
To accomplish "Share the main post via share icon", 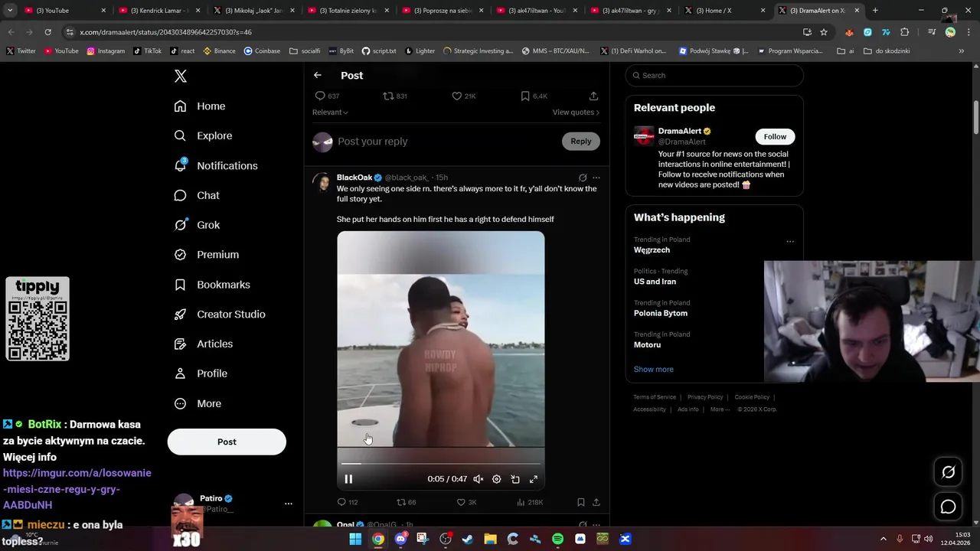I will click(593, 96).
